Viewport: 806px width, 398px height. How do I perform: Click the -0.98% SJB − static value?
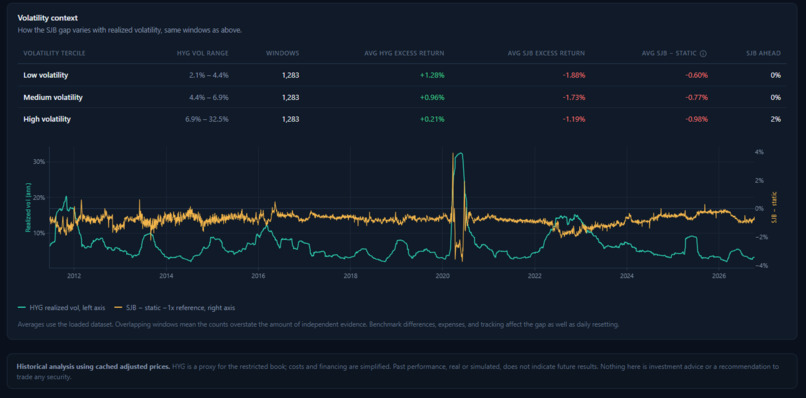point(697,119)
